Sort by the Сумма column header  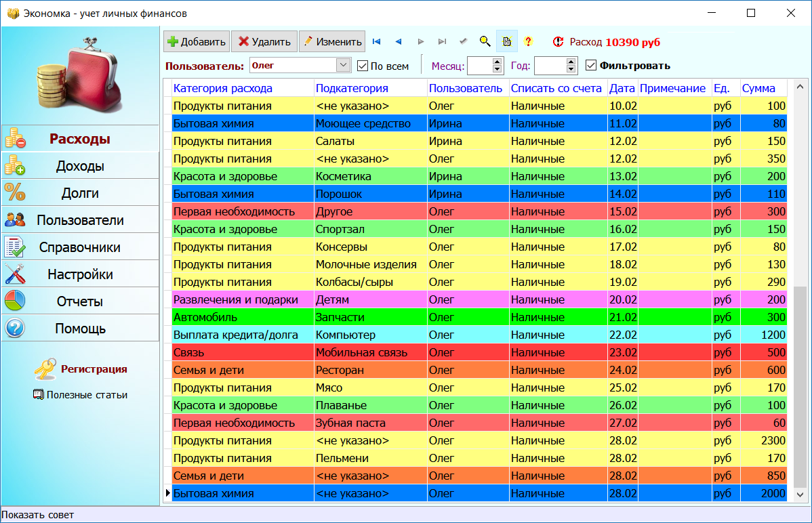tap(758, 88)
